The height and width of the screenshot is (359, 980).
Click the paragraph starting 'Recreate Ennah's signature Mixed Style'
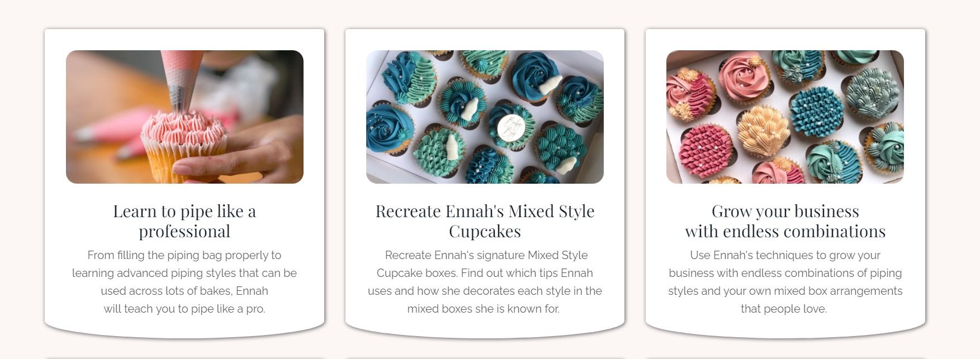[x=485, y=282]
